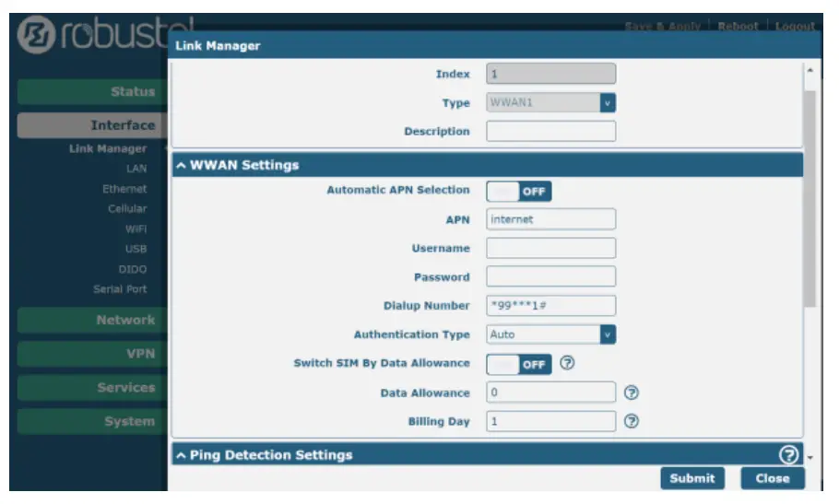Viewport: 839px width, 504px height.
Task: Click the Password input field
Action: click(x=550, y=276)
